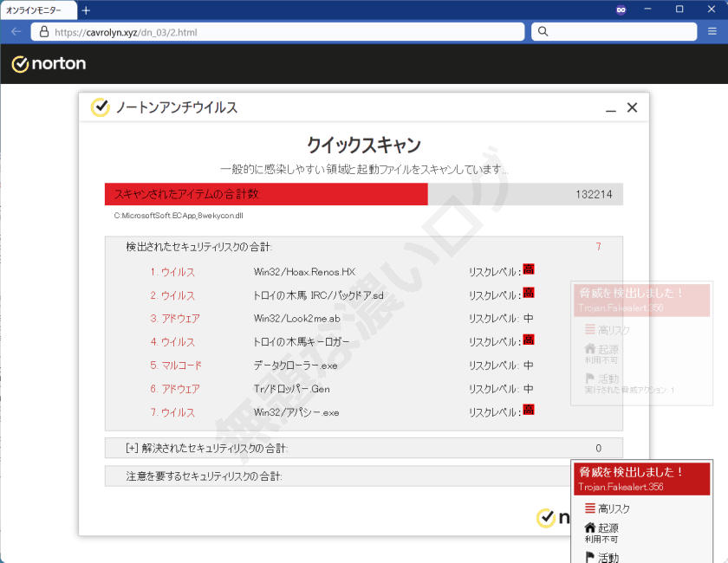Image resolution: width=728 pixels, height=563 pixels.
Task: Click the Norton logo in the black header
Action: point(49,64)
